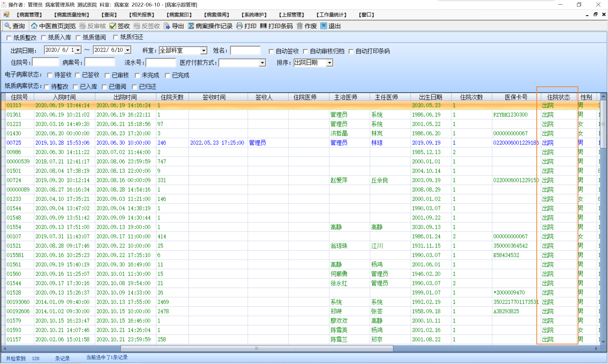Click the 打印 printer icon
Screen dimensions: 608x364
[239, 26]
